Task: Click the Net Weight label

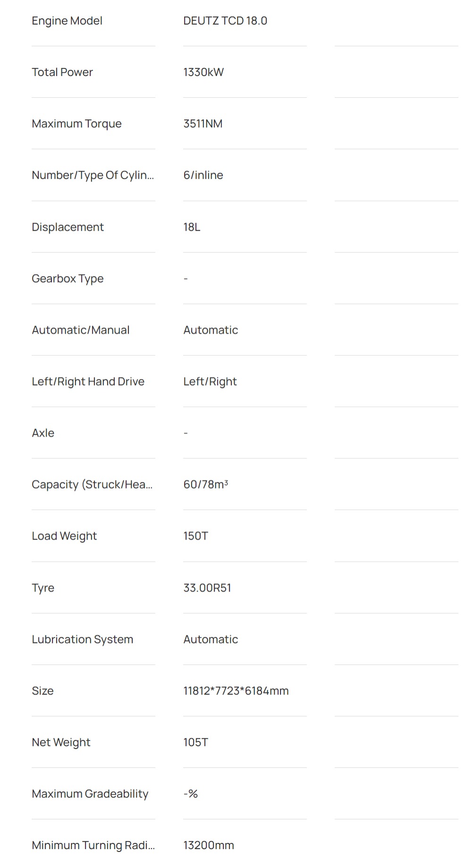Action: (61, 742)
